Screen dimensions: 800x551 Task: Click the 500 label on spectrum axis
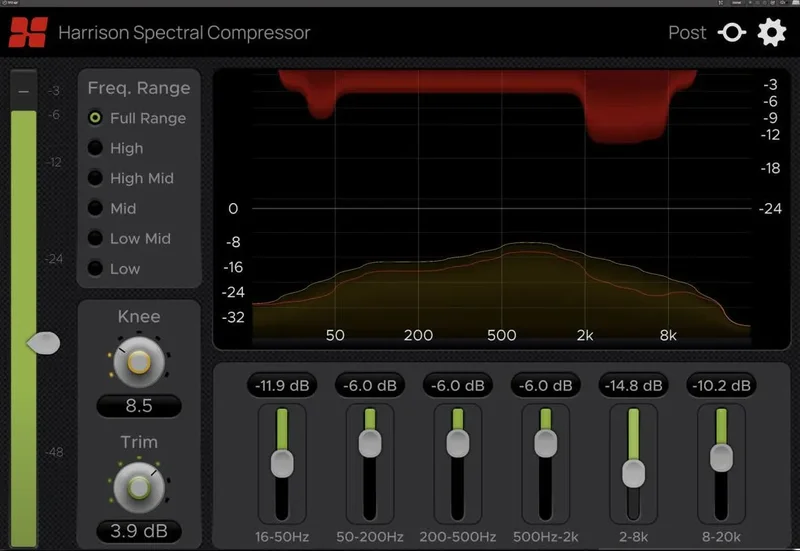click(502, 335)
